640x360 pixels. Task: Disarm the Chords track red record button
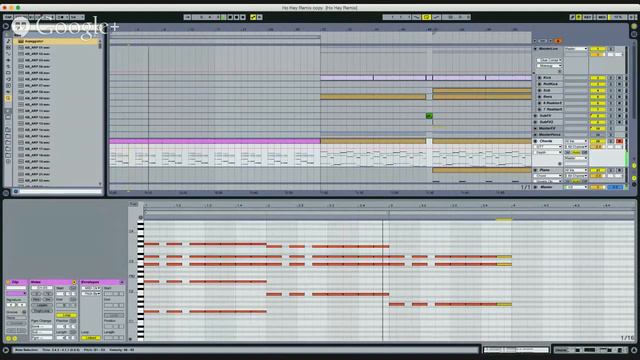point(619,141)
